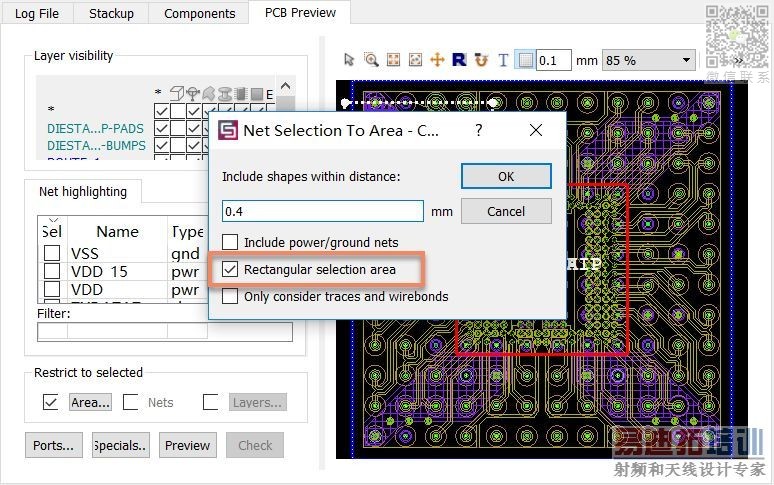Screen dimensions: 774x485
Task: Sort nets by the Type column header
Action: [188, 231]
